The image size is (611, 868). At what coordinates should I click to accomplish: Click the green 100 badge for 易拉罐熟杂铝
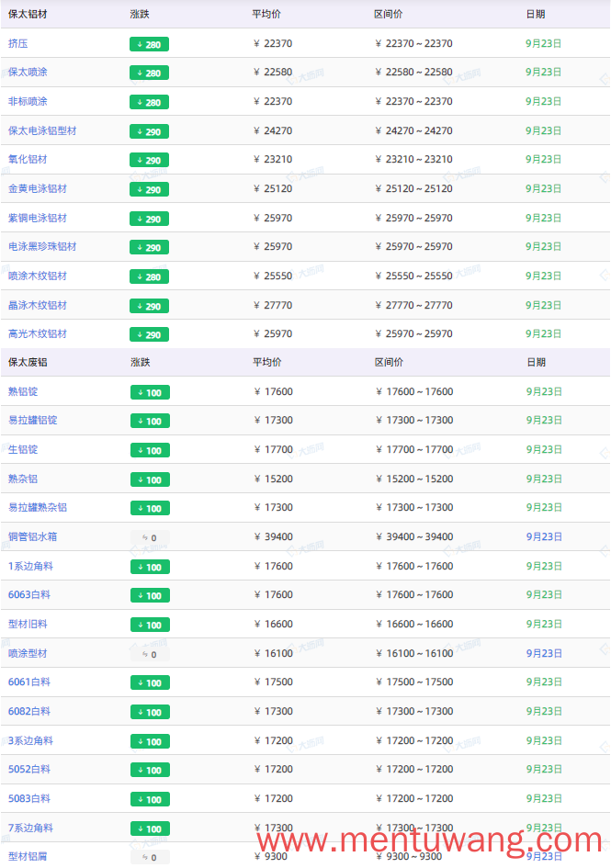tap(150, 509)
